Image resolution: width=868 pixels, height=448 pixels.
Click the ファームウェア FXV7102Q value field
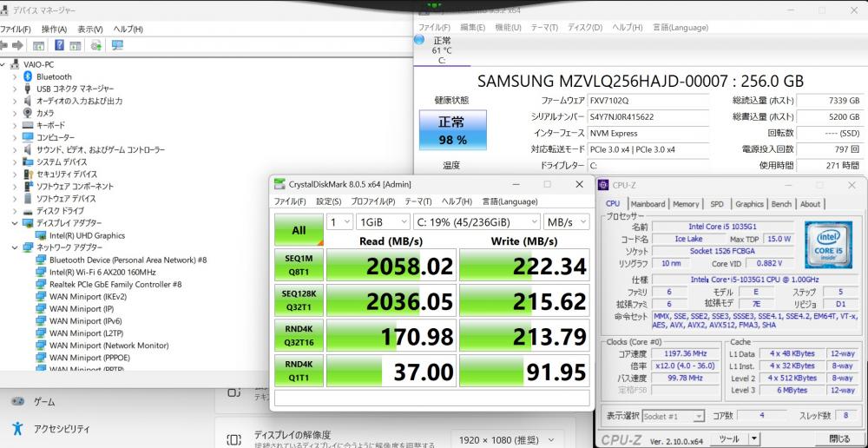[x=648, y=101]
